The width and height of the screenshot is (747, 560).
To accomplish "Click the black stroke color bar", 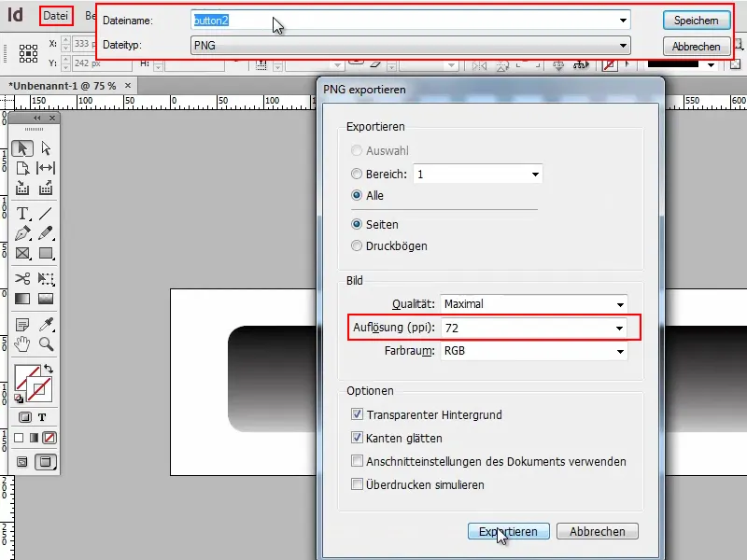I will [673, 63].
